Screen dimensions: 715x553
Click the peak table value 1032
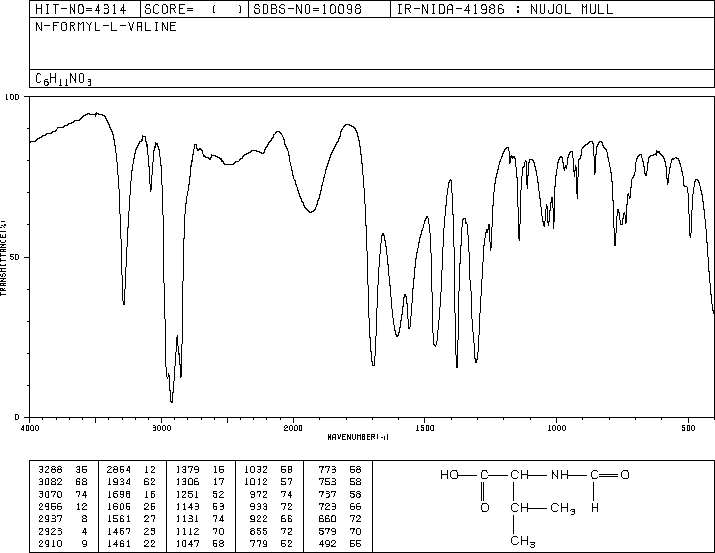[x=256, y=469]
